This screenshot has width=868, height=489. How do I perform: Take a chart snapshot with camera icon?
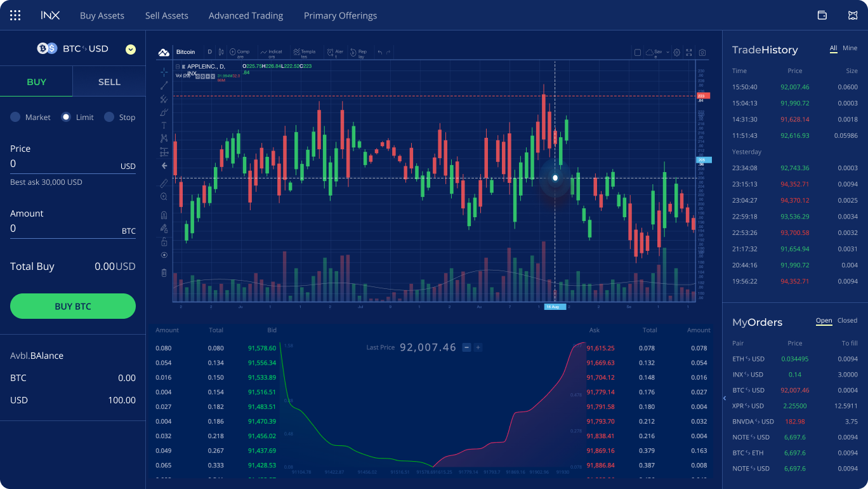click(x=702, y=53)
